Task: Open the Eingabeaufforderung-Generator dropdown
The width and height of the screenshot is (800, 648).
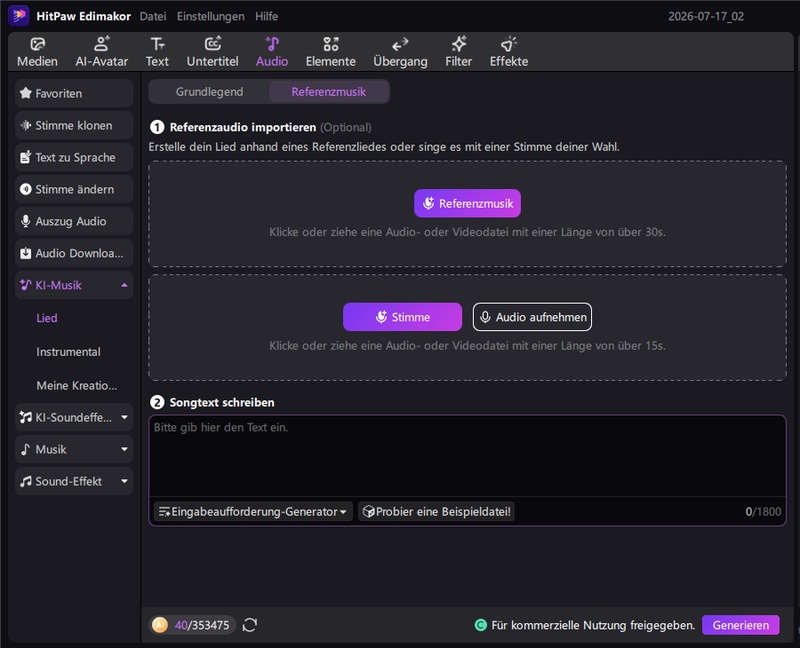Action: 253,511
